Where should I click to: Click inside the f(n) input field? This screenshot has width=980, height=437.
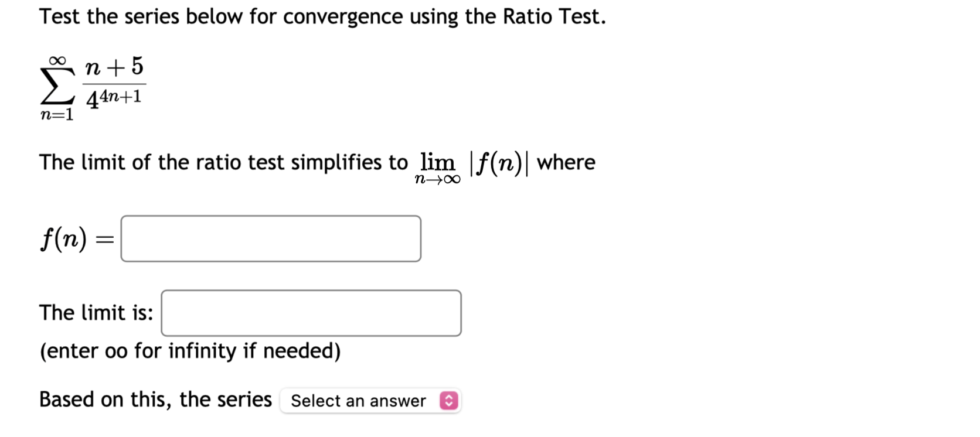(270, 238)
